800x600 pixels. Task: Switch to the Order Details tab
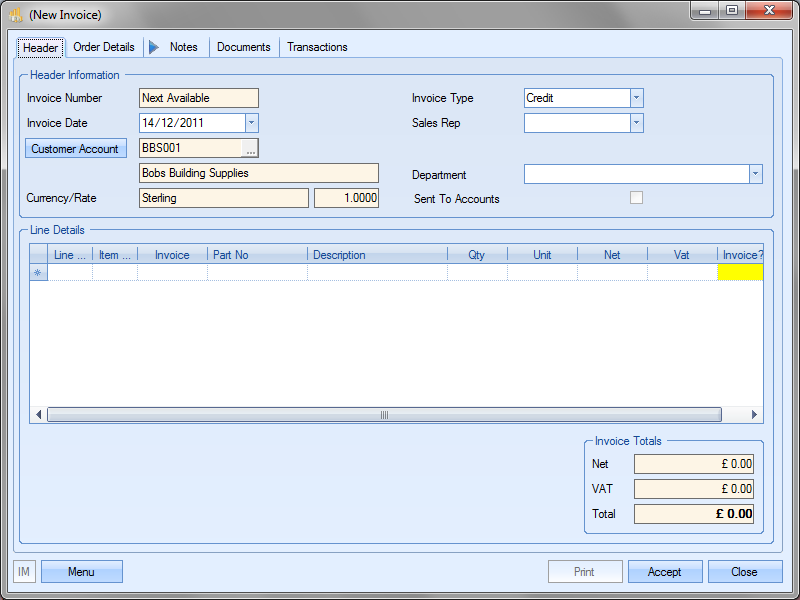point(104,47)
